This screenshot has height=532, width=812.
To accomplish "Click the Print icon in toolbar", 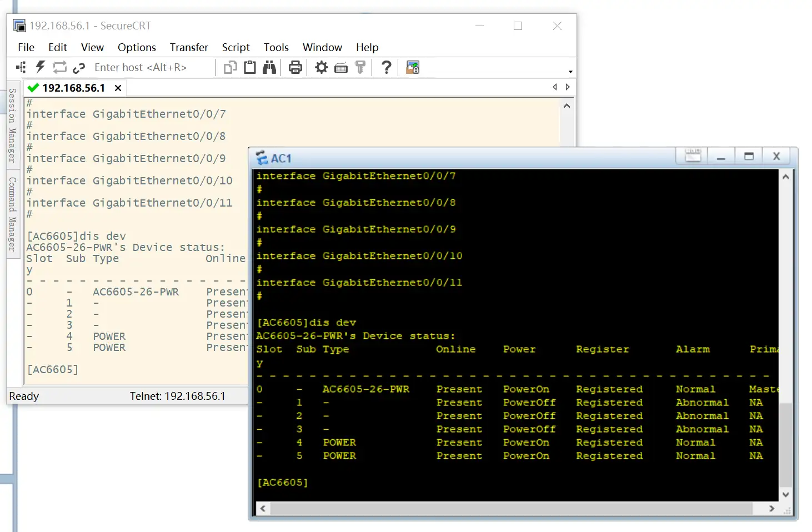I will (295, 67).
